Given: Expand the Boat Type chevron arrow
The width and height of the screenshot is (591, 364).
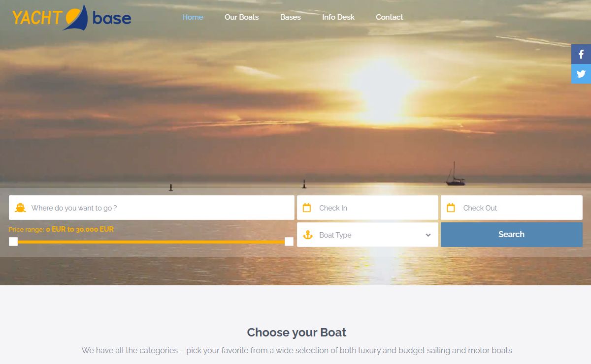Looking at the screenshot, I should point(428,235).
